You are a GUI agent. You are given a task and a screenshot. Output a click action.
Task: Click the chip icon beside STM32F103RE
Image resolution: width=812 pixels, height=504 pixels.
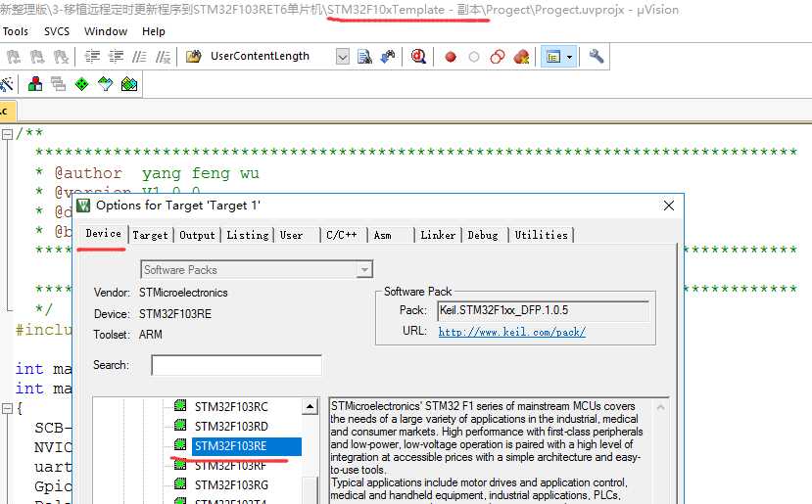pos(180,444)
